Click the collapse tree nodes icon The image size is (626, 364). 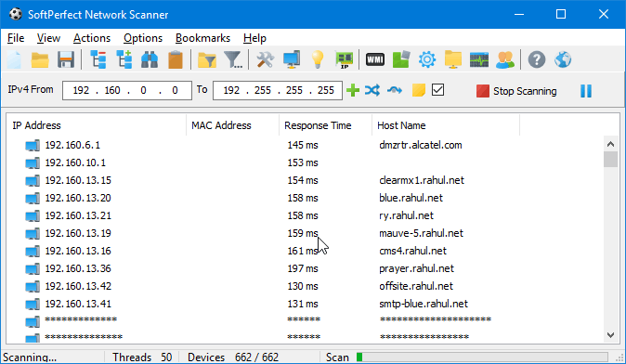tap(98, 60)
